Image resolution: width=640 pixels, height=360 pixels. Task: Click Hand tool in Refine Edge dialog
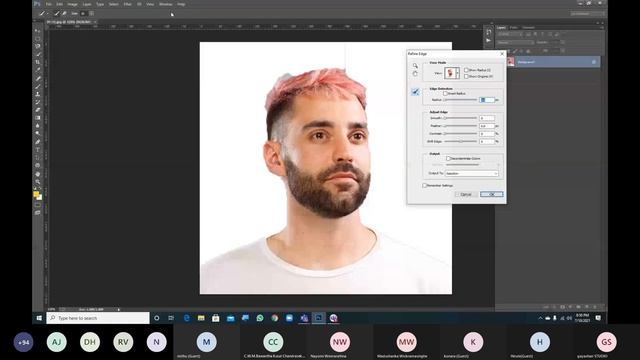415,74
